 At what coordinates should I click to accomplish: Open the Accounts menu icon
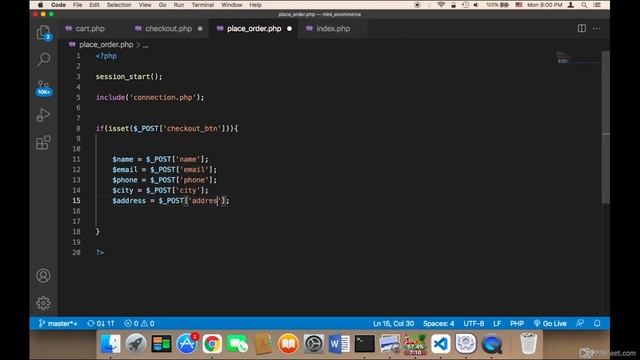click(x=43, y=276)
